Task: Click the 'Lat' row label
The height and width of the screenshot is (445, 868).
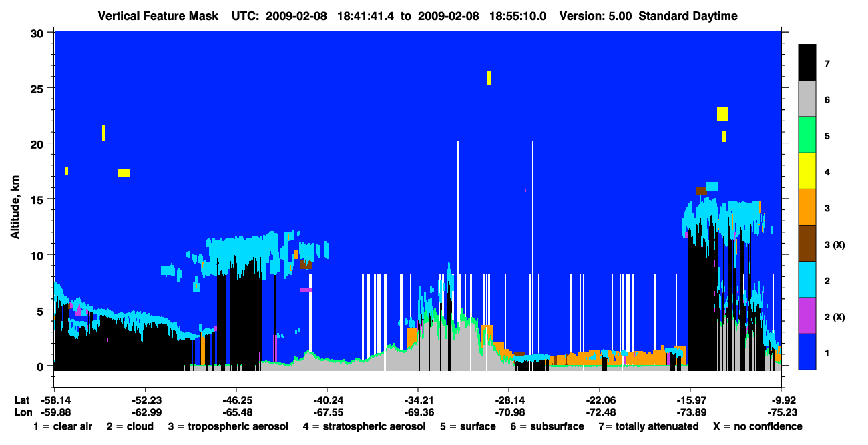Action: pyautogui.click(x=22, y=400)
